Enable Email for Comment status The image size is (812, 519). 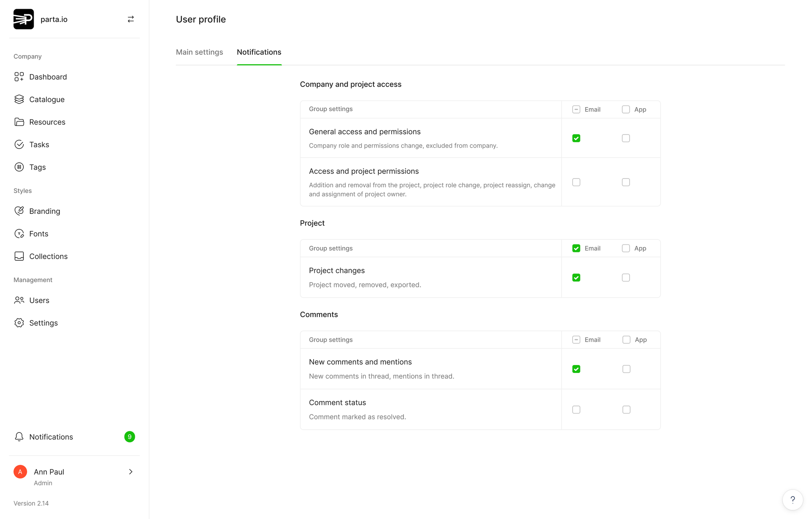(x=576, y=409)
